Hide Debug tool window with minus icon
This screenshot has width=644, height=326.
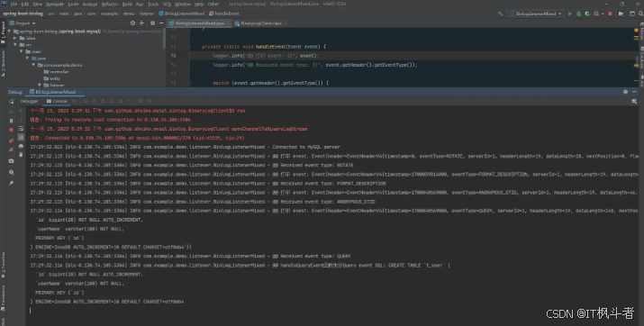[634, 92]
